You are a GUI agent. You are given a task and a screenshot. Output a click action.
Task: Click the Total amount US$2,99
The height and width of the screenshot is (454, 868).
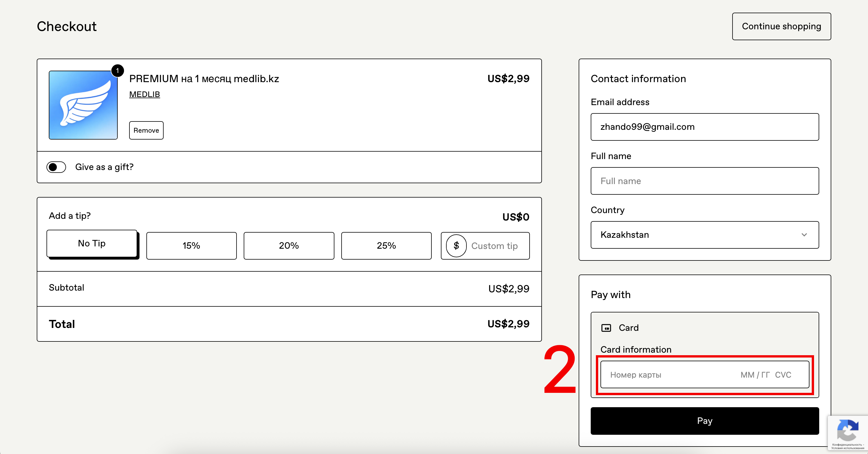(508, 324)
